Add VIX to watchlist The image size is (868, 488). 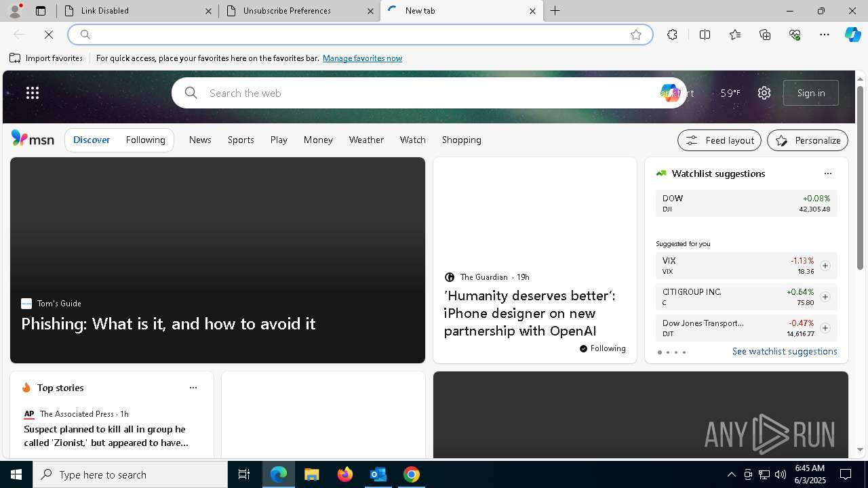(x=825, y=266)
